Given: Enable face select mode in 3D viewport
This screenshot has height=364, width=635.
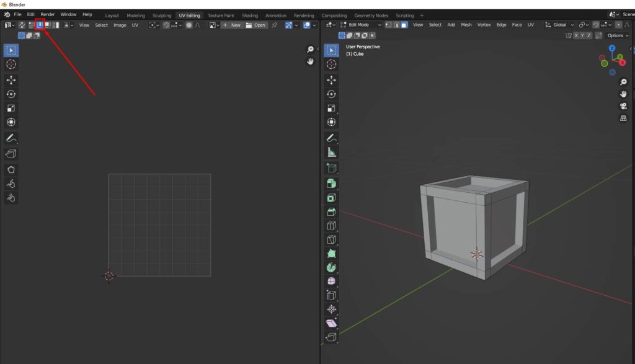Looking at the screenshot, I should click(404, 25).
